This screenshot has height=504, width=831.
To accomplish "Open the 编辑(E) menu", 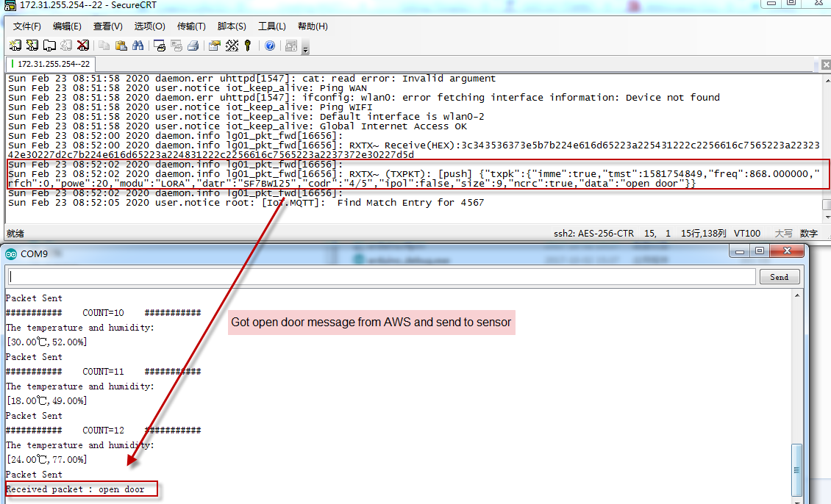I will point(67,26).
